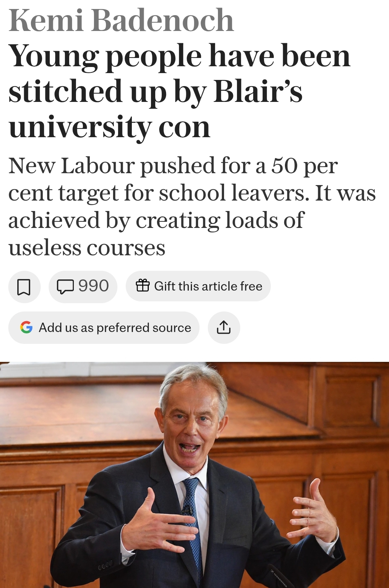
Task: Click 'Blair's' in the headline
Action: coord(258,91)
